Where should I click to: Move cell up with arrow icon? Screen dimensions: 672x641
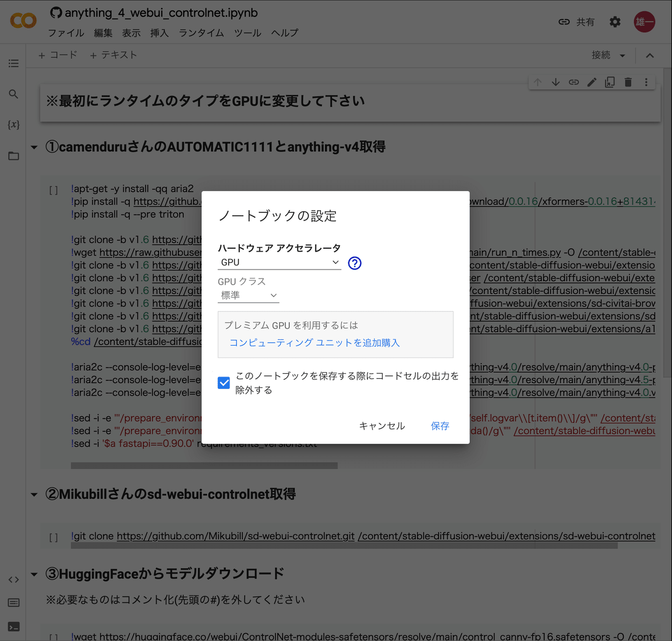[x=538, y=82]
